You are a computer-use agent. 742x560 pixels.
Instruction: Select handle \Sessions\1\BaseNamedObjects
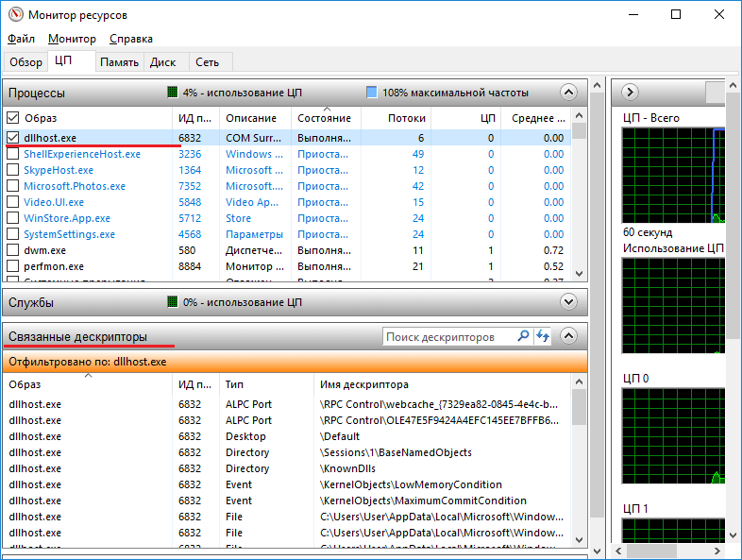click(287, 452)
